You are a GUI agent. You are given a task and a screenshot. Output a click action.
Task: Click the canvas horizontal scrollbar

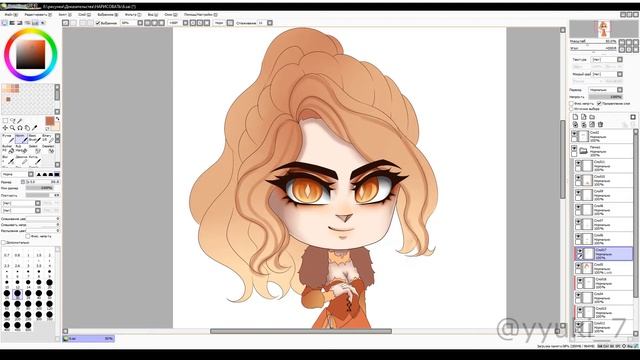(x=301, y=331)
